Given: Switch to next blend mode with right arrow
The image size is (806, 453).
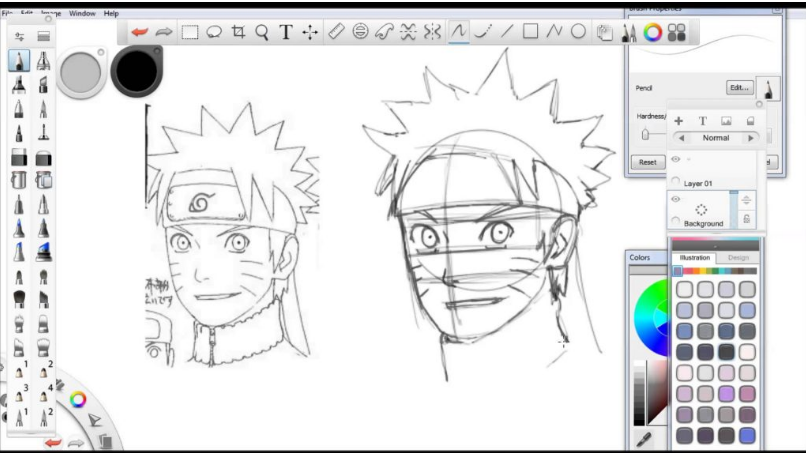Looking at the screenshot, I should tap(750, 138).
